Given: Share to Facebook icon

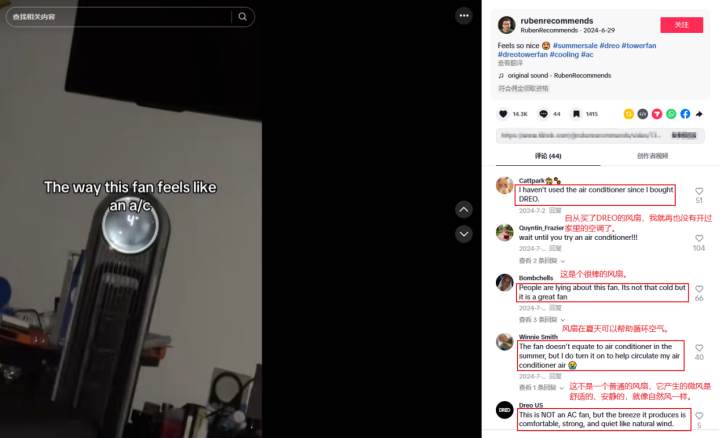Looking at the screenshot, I should [x=685, y=114].
